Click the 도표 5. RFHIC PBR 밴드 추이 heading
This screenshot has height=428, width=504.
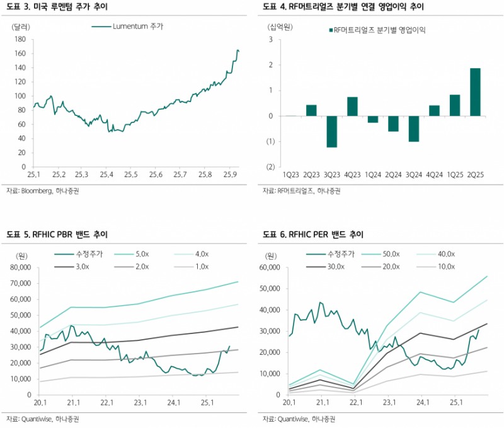point(57,234)
